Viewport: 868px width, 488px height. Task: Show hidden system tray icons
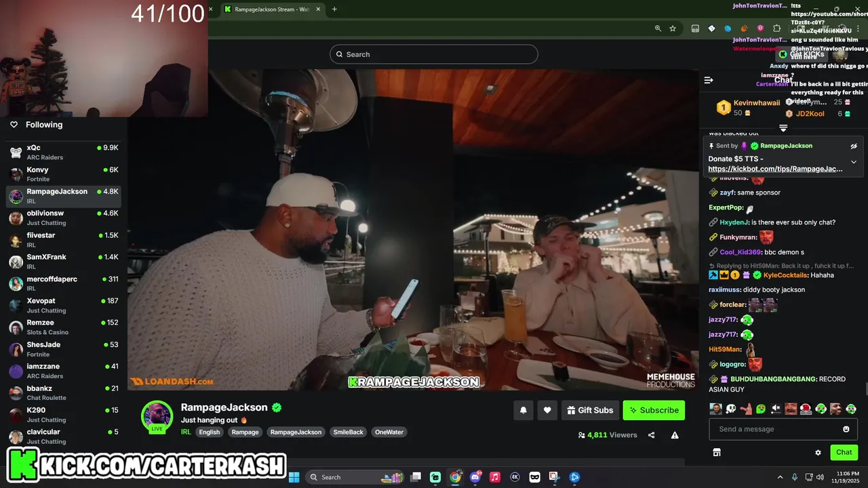(780, 477)
